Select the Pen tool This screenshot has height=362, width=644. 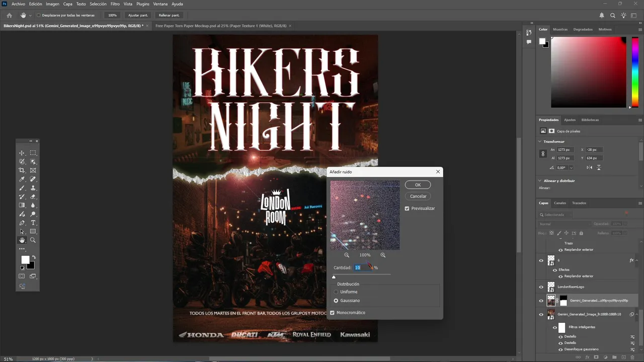(22, 223)
